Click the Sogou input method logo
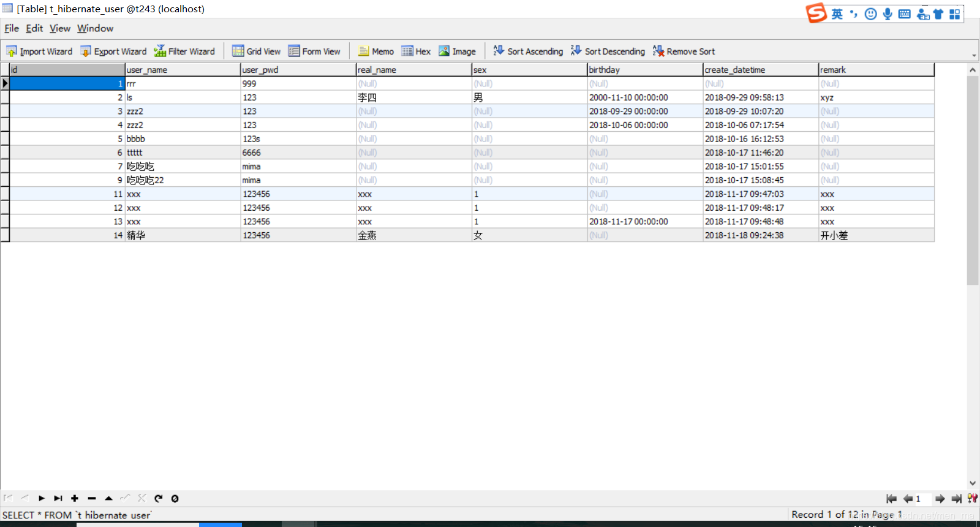This screenshot has width=980, height=527. coord(816,13)
